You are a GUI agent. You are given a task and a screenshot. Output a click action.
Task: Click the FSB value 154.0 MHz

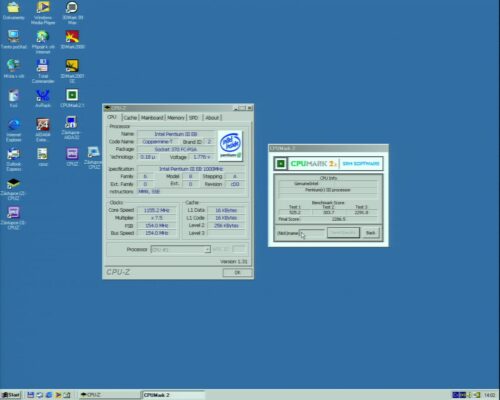click(157, 226)
